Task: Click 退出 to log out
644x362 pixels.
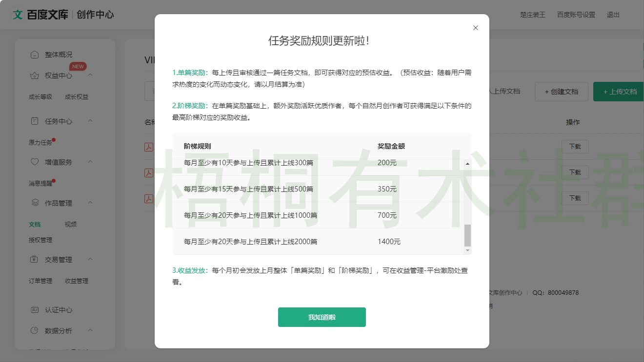Action: pos(613,15)
